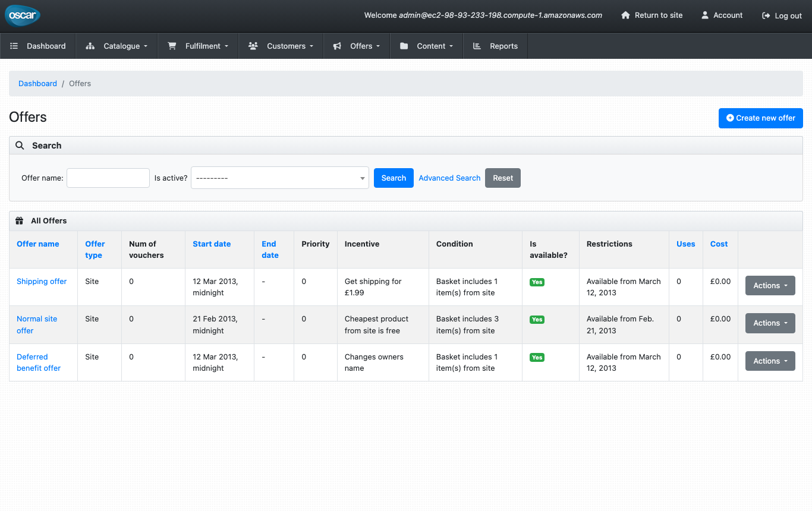Sort offers by Start date

click(x=212, y=244)
